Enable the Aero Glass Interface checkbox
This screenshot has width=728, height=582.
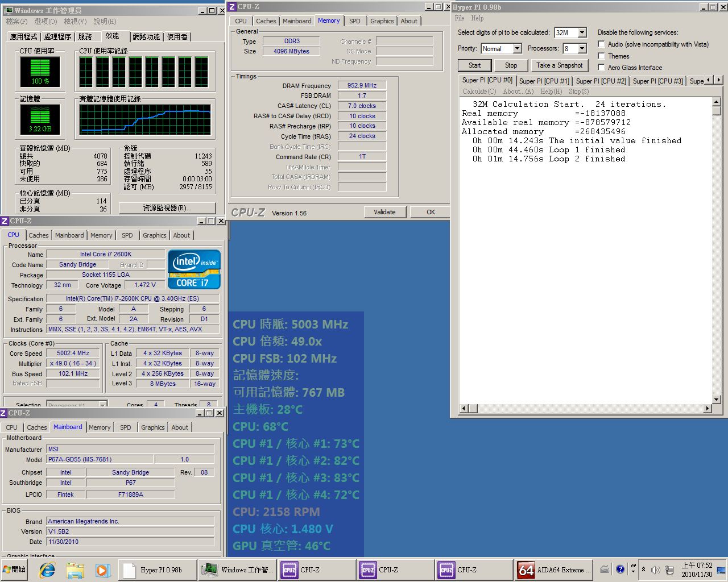click(x=601, y=68)
